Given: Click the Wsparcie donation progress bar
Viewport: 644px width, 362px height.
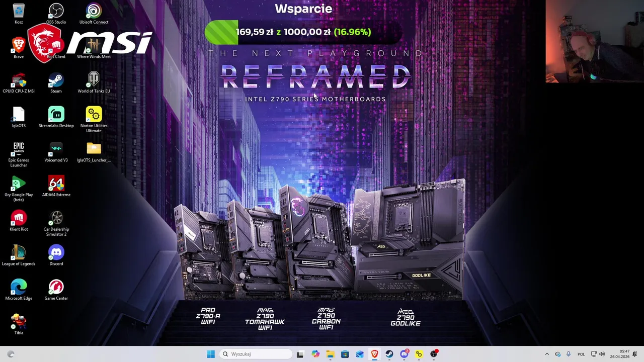Looking at the screenshot, I should (x=303, y=32).
